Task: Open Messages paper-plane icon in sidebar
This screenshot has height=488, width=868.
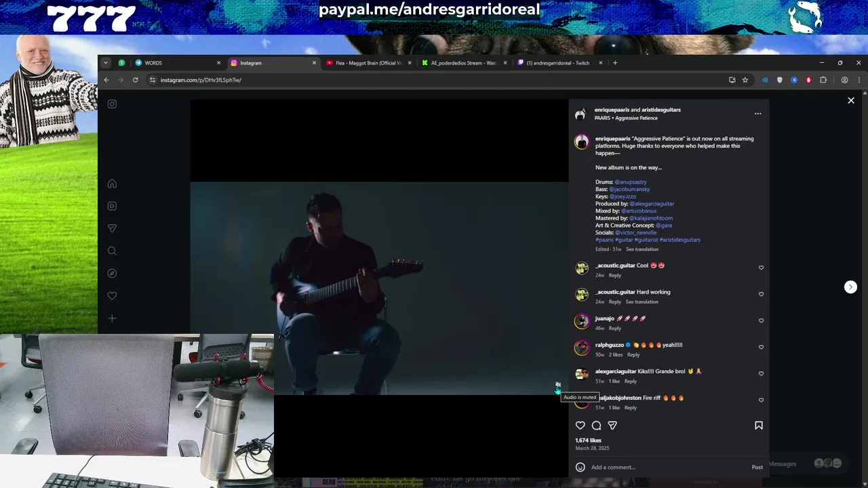Action: pos(112,228)
